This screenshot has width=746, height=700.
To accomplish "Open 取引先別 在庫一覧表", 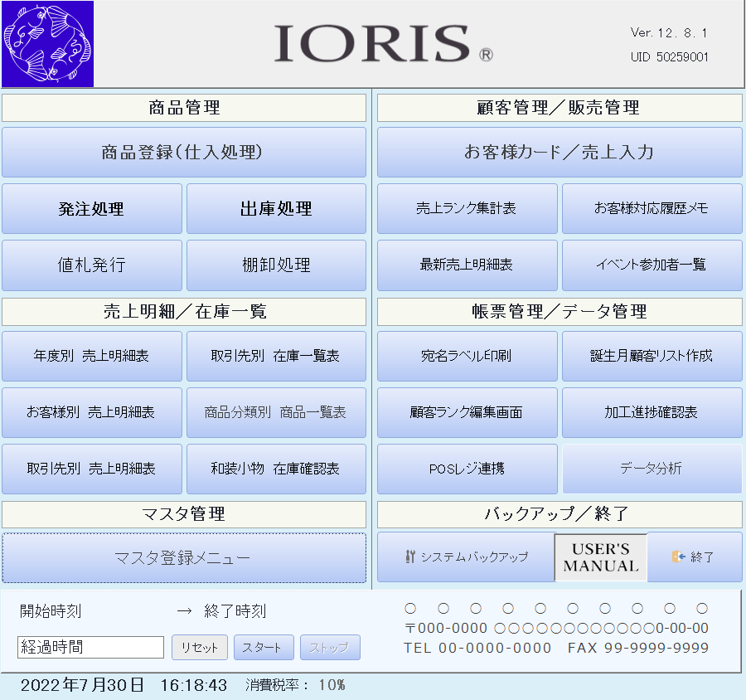I will 276,356.
